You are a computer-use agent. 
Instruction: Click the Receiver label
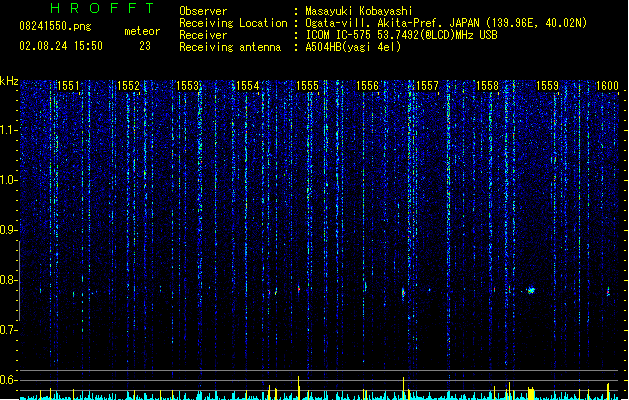[x=203, y=35]
